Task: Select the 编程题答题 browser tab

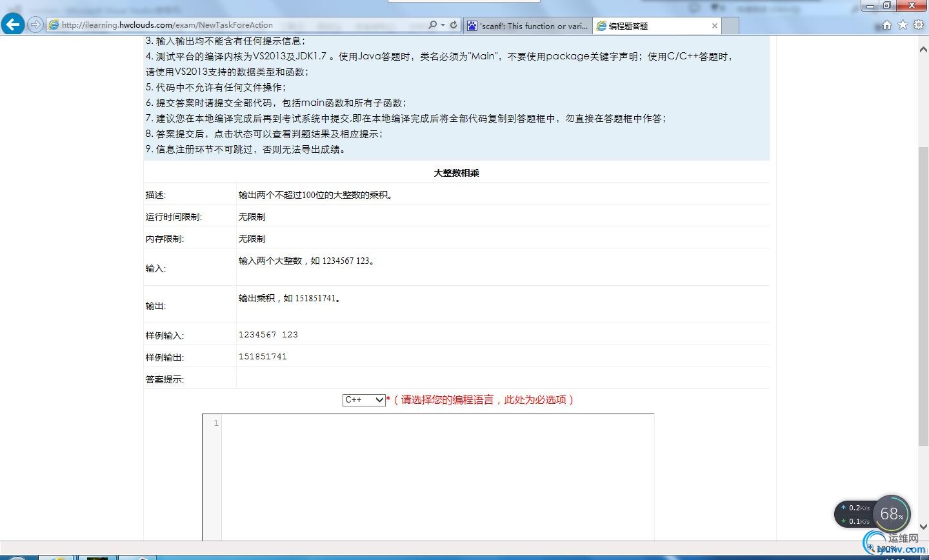Action: pyautogui.click(x=655, y=26)
